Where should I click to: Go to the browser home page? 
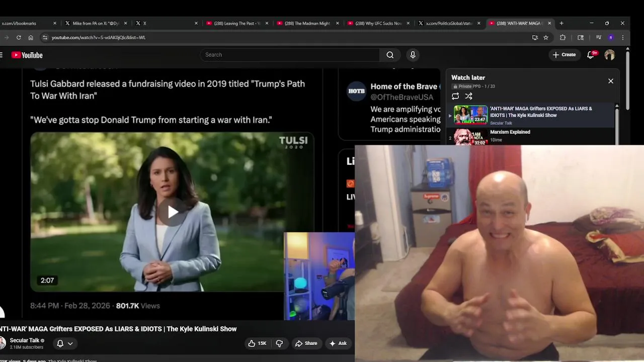31,37
